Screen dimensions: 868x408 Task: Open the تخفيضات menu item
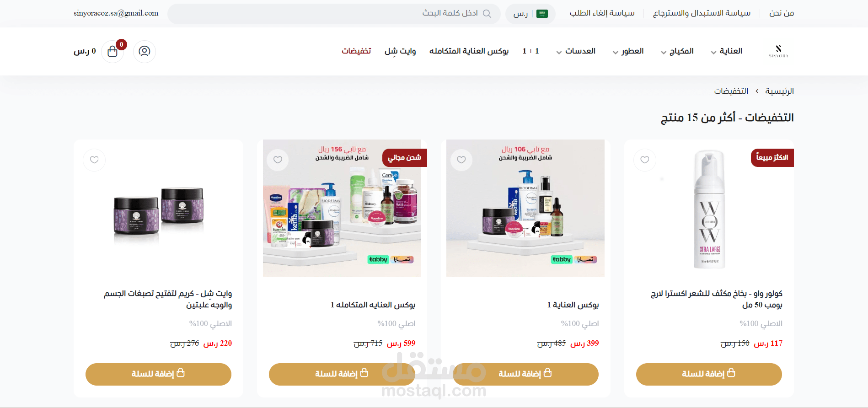point(356,51)
